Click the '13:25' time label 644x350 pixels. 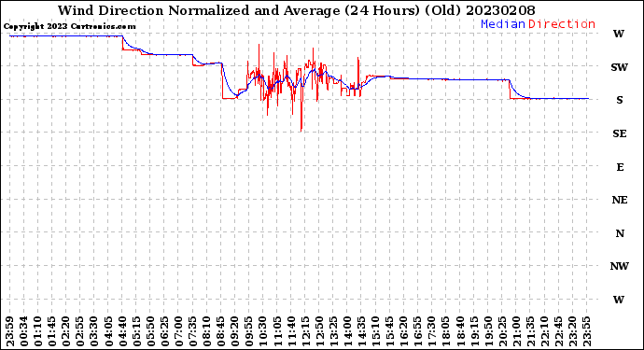coord(332,331)
